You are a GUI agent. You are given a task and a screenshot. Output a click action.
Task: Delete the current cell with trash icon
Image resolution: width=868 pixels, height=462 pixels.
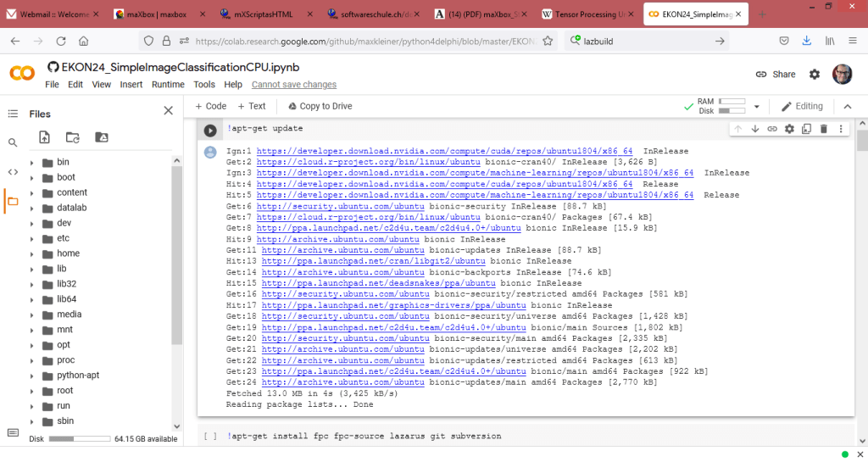click(x=823, y=129)
